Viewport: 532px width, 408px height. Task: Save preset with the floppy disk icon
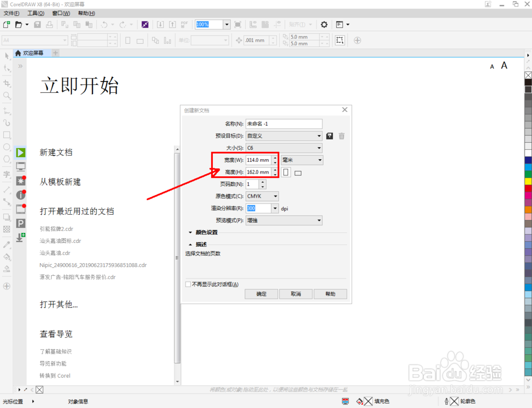click(329, 136)
